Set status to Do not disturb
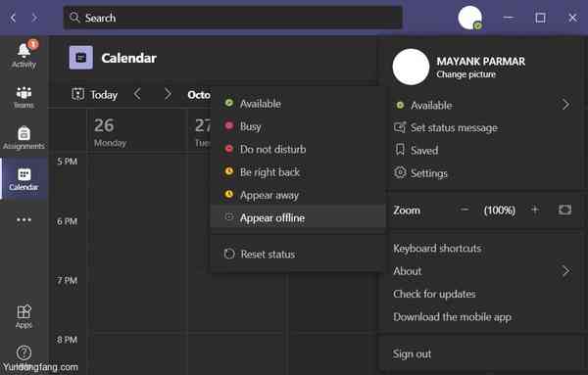Viewport: 588px width, 375px height. click(x=298, y=149)
